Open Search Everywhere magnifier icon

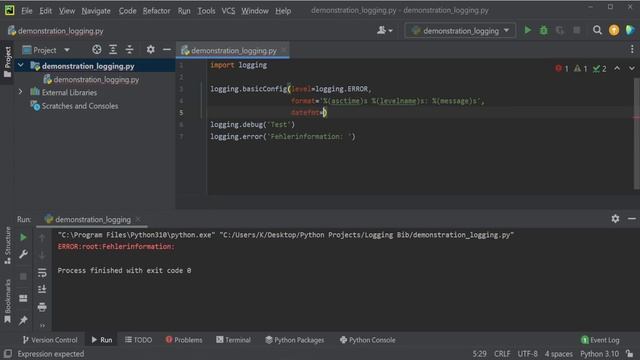(x=597, y=30)
